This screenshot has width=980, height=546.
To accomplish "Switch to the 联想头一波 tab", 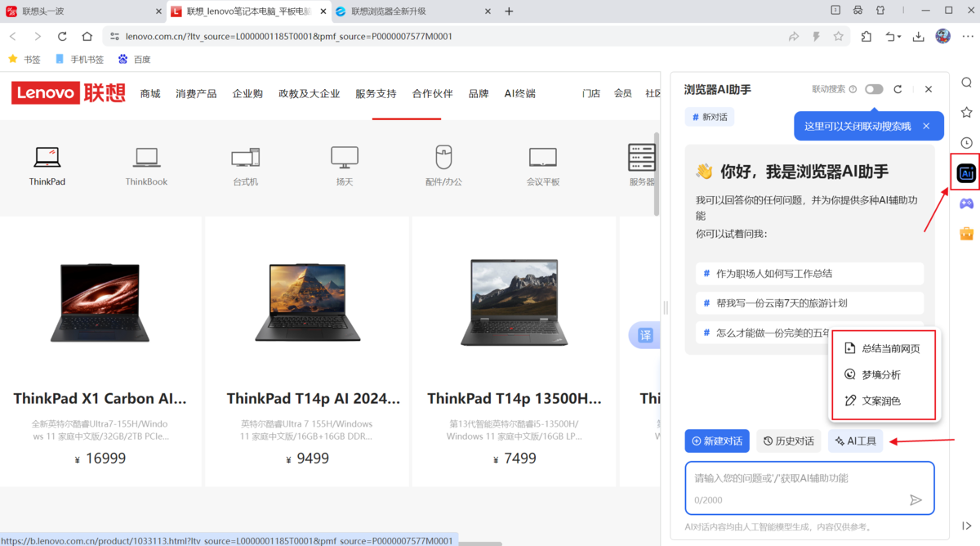I will [x=82, y=11].
